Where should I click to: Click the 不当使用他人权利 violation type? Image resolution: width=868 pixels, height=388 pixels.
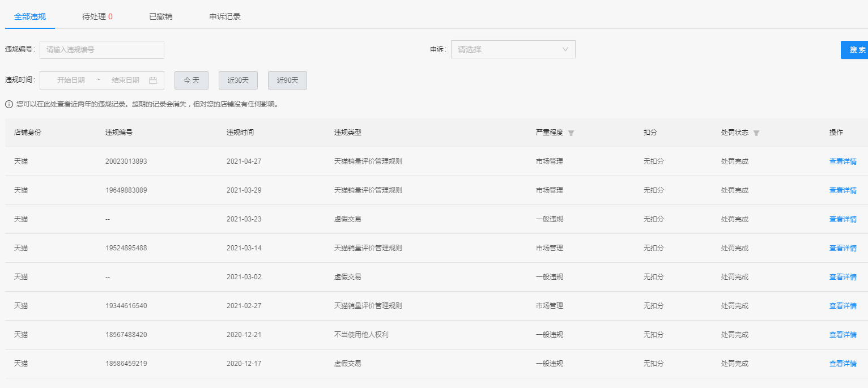(361, 335)
